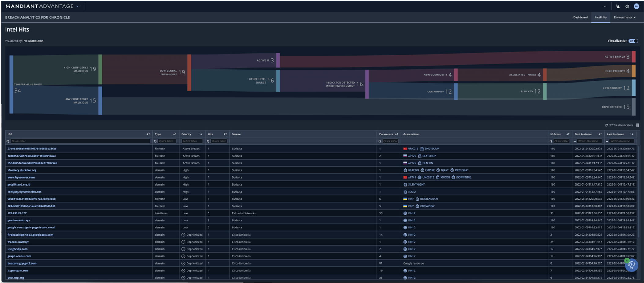Click the flag icon beside APT41
The height and width of the screenshot is (283, 644).
pos(405,177)
